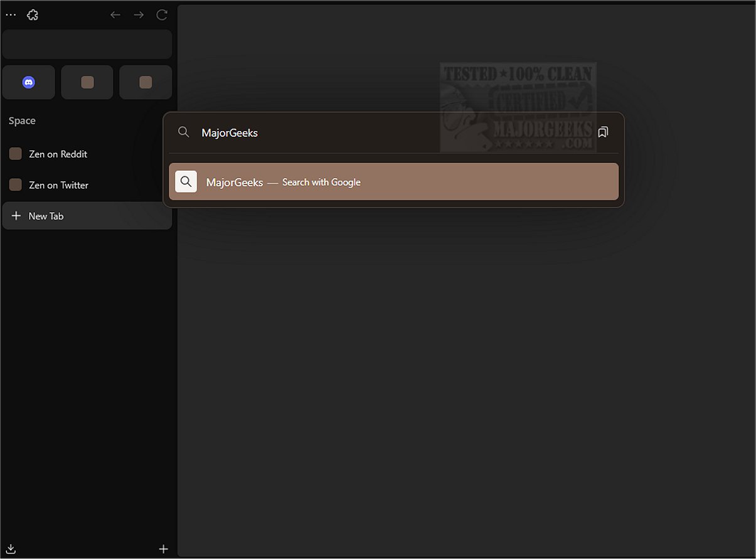
Task: Open the pinned Discord essential tab
Action: tap(29, 82)
